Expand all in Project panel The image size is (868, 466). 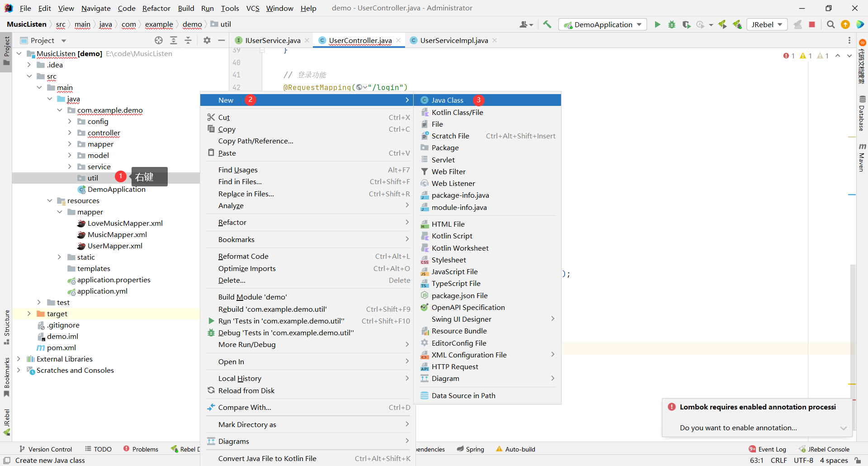pos(174,40)
